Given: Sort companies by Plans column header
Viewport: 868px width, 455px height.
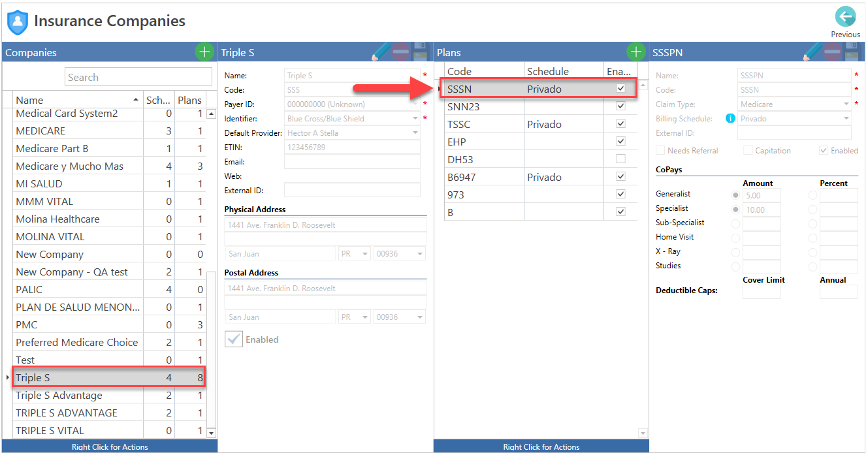Looking at the screenshot, I should tap(190, 100).
